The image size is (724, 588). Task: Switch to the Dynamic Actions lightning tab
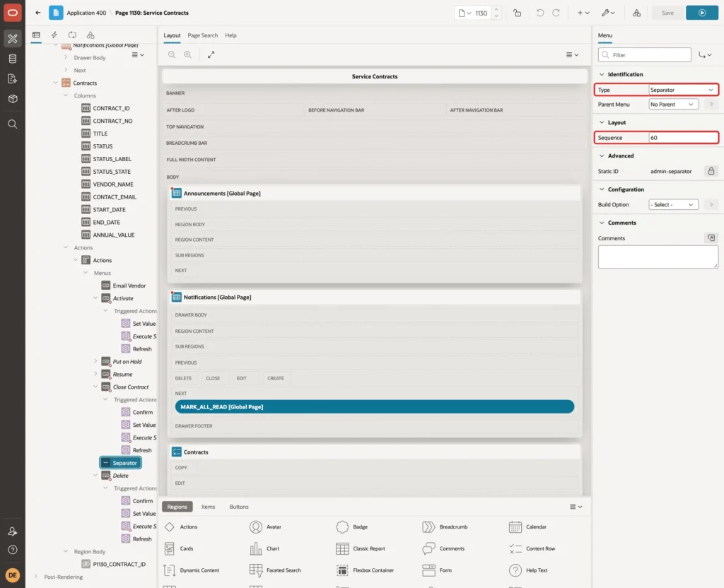pyautogui.click(x=54, y=35)
